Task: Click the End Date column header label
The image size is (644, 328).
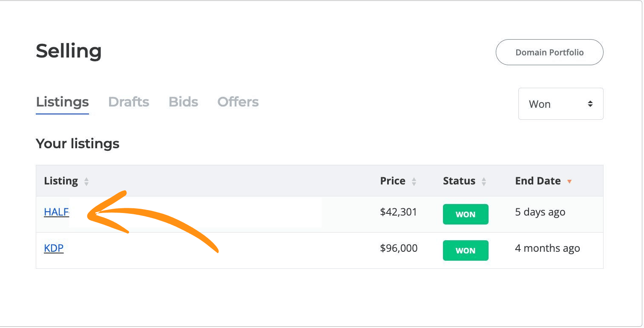Action: pyautogui.click(x=538, y=181)
